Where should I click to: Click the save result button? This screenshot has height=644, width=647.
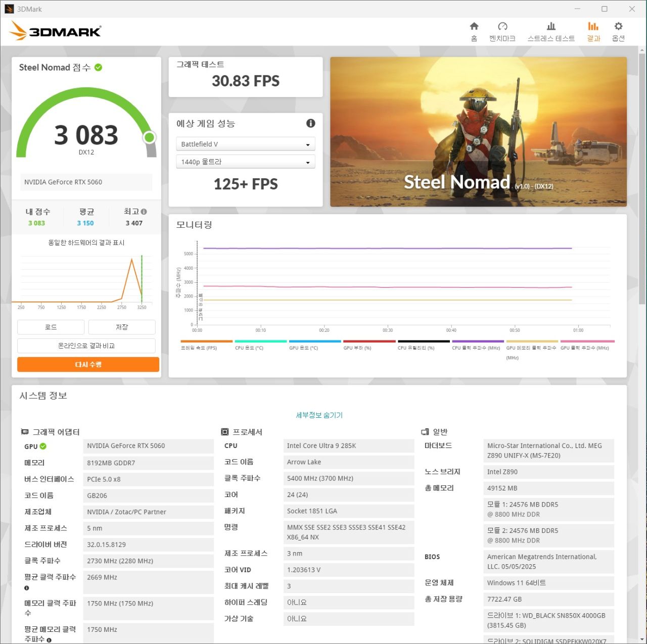(122, 327)
